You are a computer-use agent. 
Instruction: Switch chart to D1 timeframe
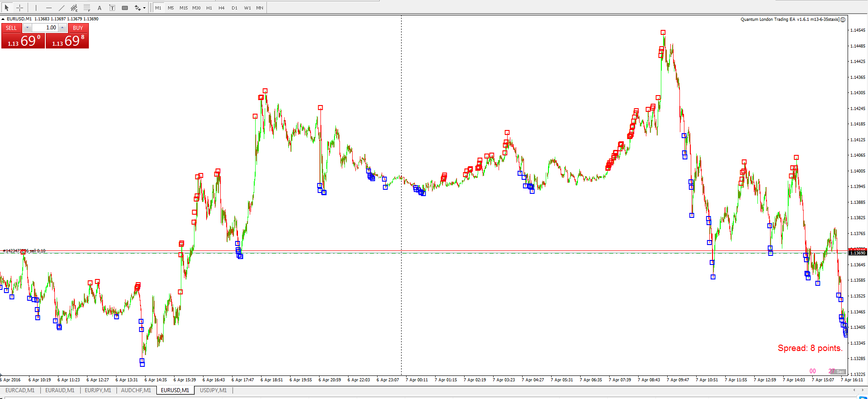point(234,8)
